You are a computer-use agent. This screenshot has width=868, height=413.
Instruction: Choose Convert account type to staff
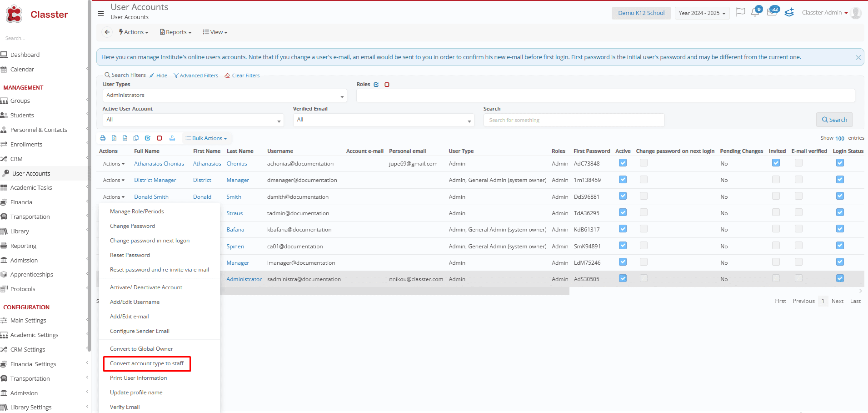[x=147, y=363]
